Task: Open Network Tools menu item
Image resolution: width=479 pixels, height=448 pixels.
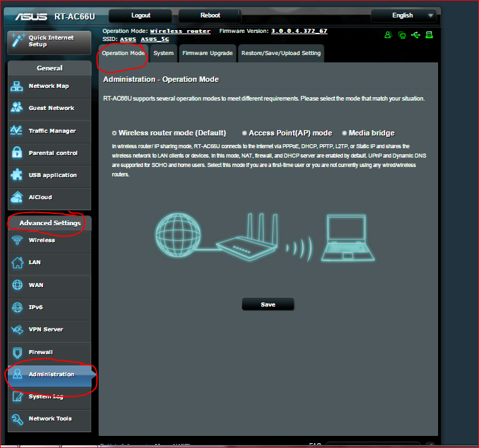Action: [50, 419]
